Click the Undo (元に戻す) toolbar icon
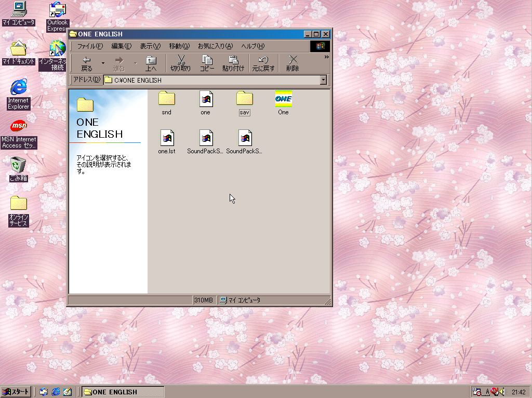Viewport: 532px width, 398px height. [263, 63]
